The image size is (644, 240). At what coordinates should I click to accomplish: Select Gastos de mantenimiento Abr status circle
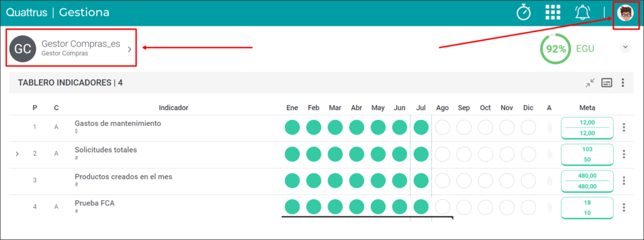[x=357, y=128]
